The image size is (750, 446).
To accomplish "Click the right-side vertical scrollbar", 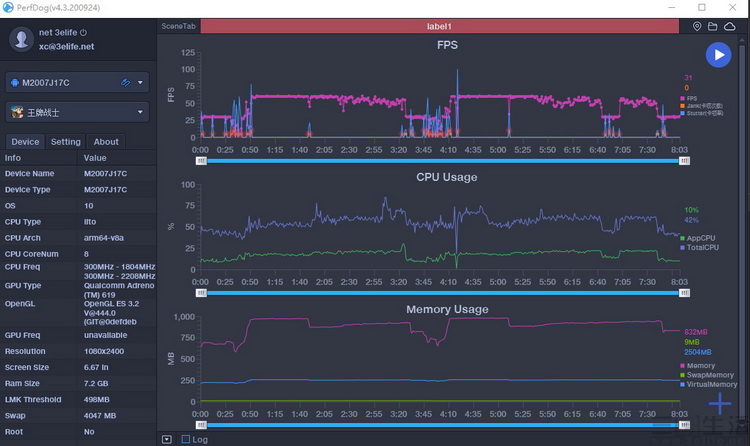I will coord(742,234).
